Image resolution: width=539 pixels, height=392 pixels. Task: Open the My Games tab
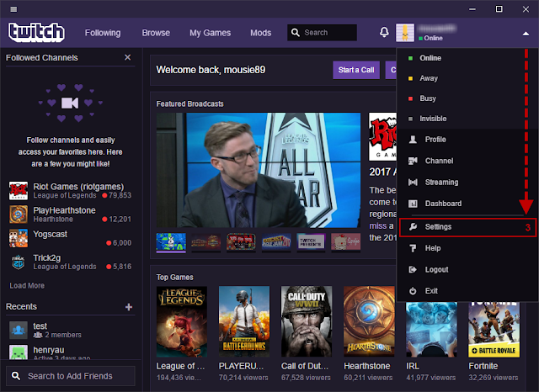pos(210,33)
